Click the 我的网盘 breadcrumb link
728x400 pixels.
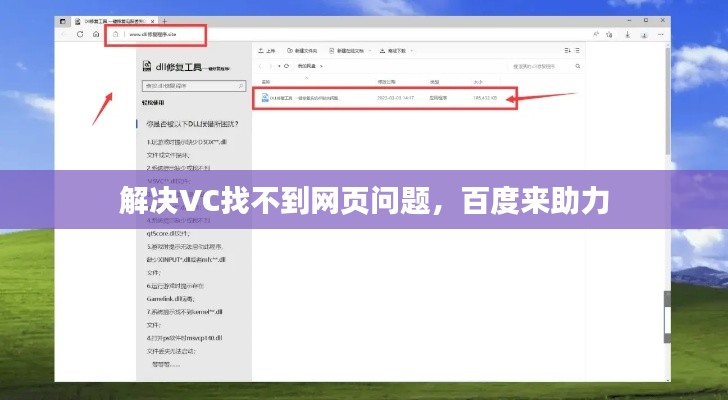pos(306,66)
